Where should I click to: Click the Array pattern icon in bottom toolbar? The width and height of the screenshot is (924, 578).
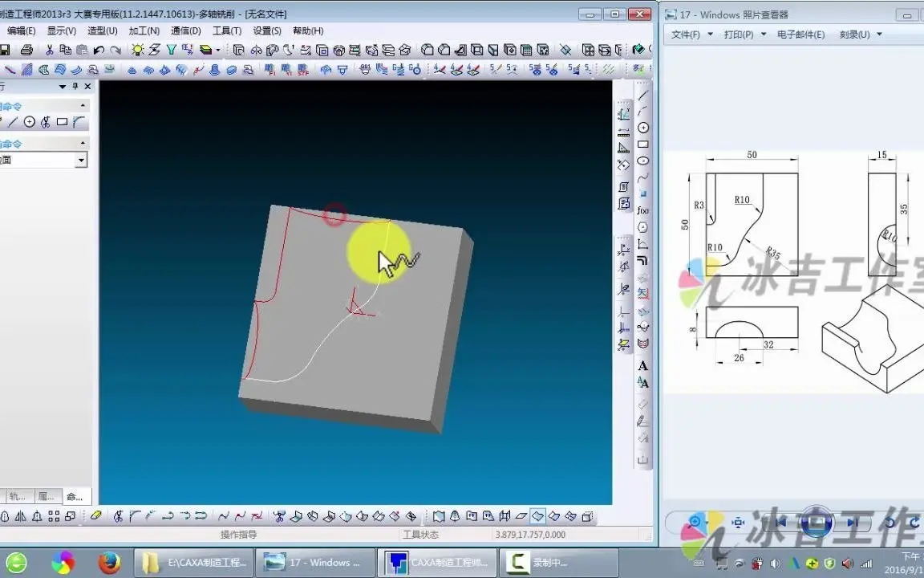54,516
